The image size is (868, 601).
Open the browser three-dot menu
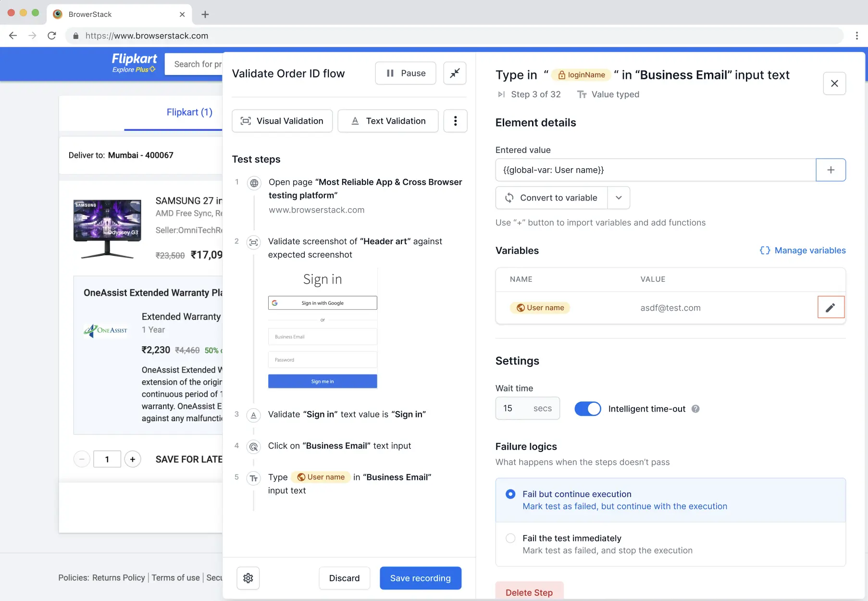tap(856, 36)
